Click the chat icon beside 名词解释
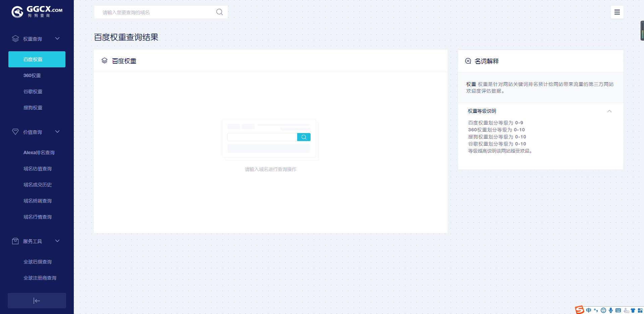 pyautogui.click(x=468, y=61)
